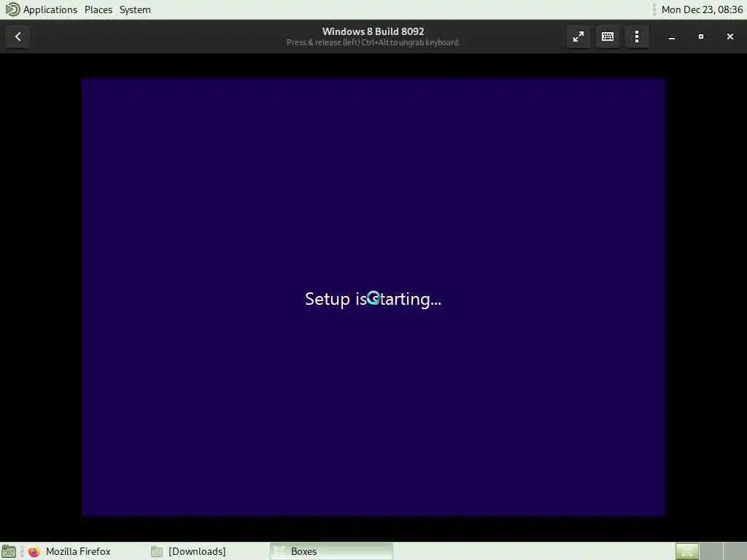Click the Downloads folder icon in taskbar
This screenshot has height=560, width=747.
pos(157,551)
